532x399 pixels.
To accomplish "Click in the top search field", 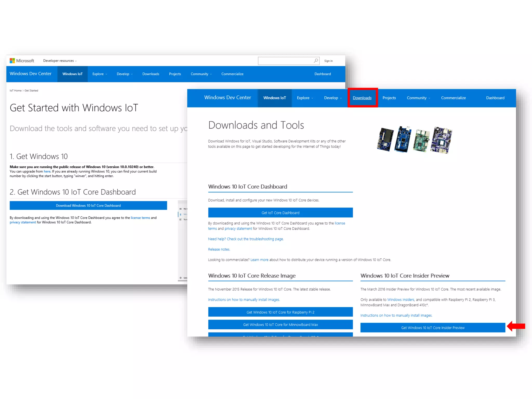I will click(285, 61).
